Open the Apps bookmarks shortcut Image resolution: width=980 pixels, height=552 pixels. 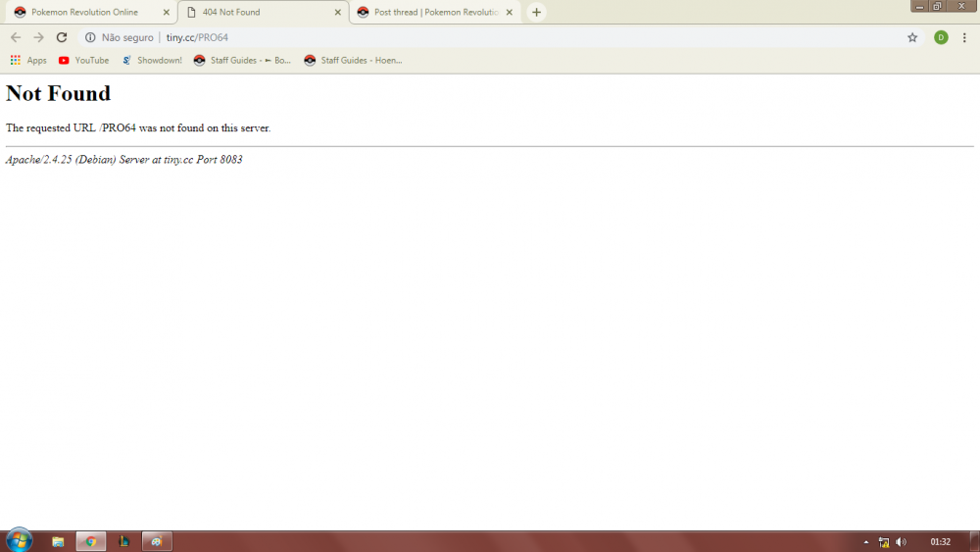(28, 60)
